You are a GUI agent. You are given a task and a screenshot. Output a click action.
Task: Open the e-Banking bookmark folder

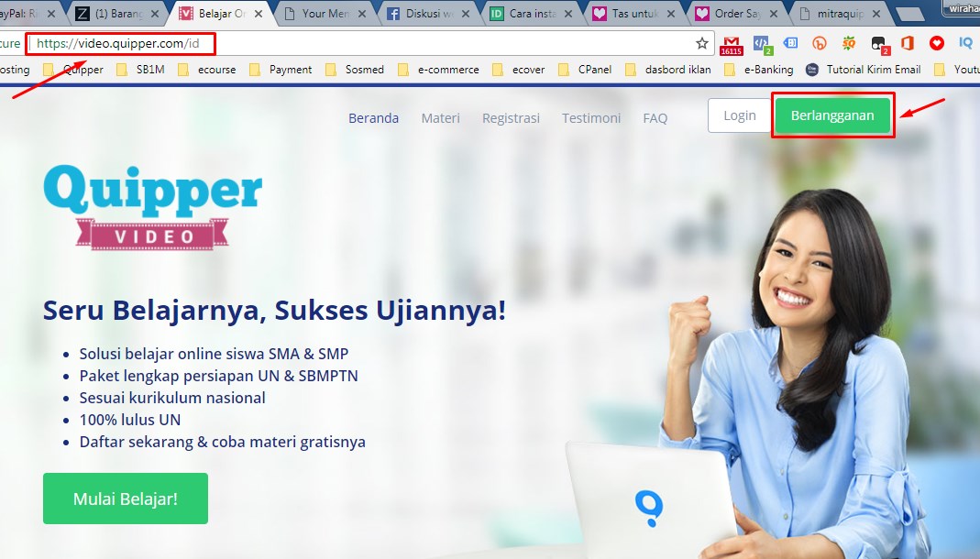click(x=759, y=70)
